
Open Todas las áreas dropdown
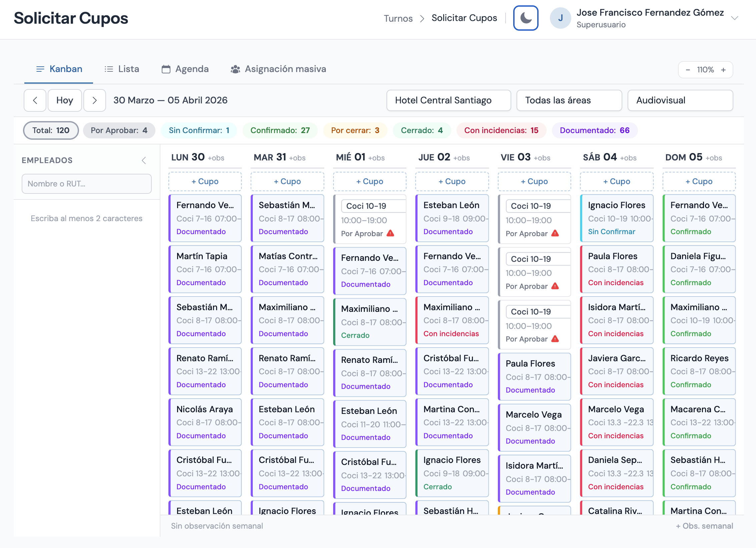(569, 100)
